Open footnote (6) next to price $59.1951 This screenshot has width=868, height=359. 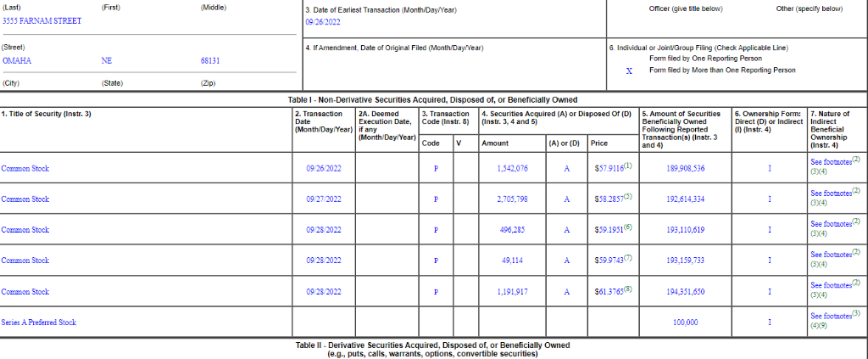pos(628,227)
